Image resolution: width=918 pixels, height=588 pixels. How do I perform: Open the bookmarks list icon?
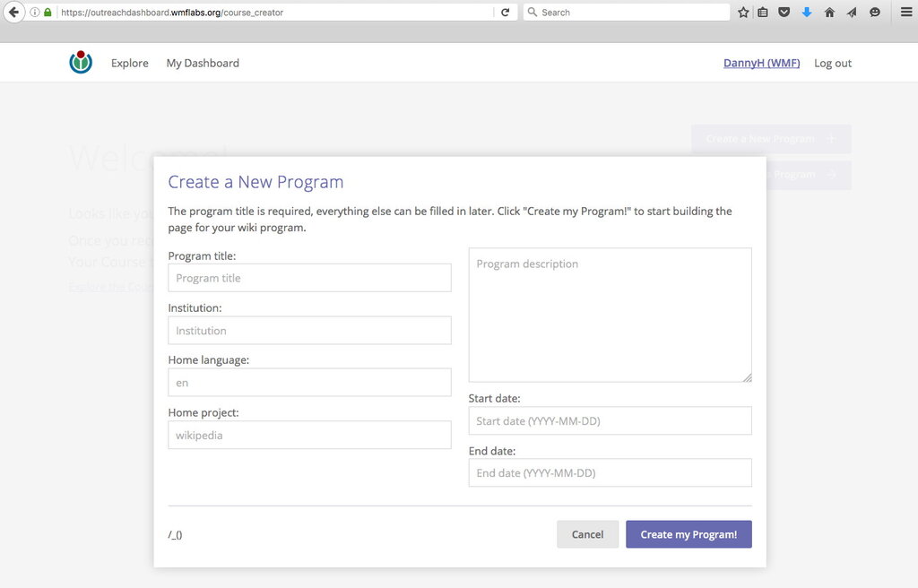click(x=763, y=13)
